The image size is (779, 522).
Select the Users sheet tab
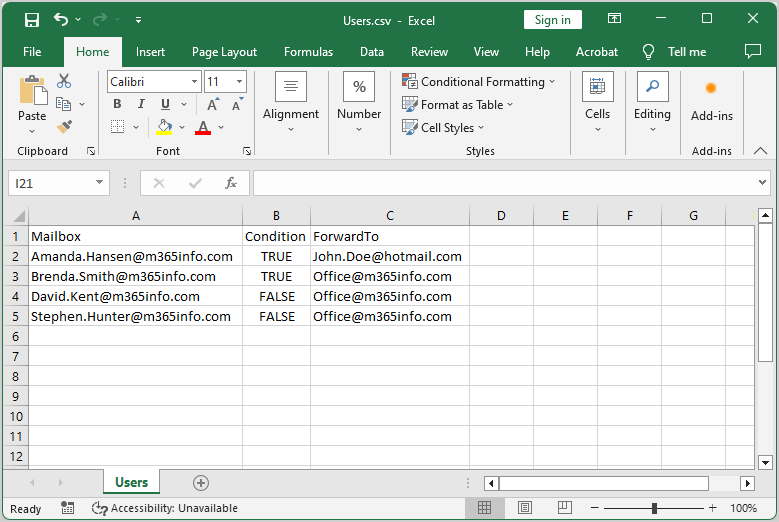click(x=132, y=482)
